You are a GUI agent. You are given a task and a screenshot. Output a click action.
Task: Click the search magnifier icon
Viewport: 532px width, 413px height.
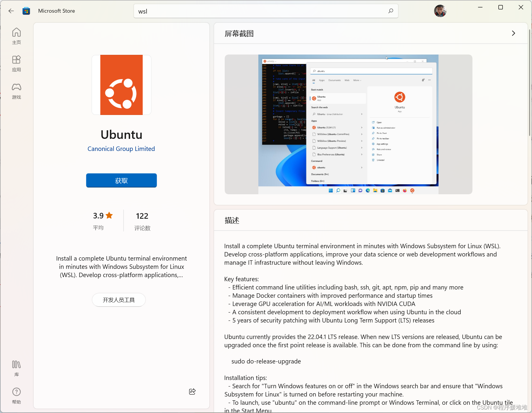(x=391, y=11)
